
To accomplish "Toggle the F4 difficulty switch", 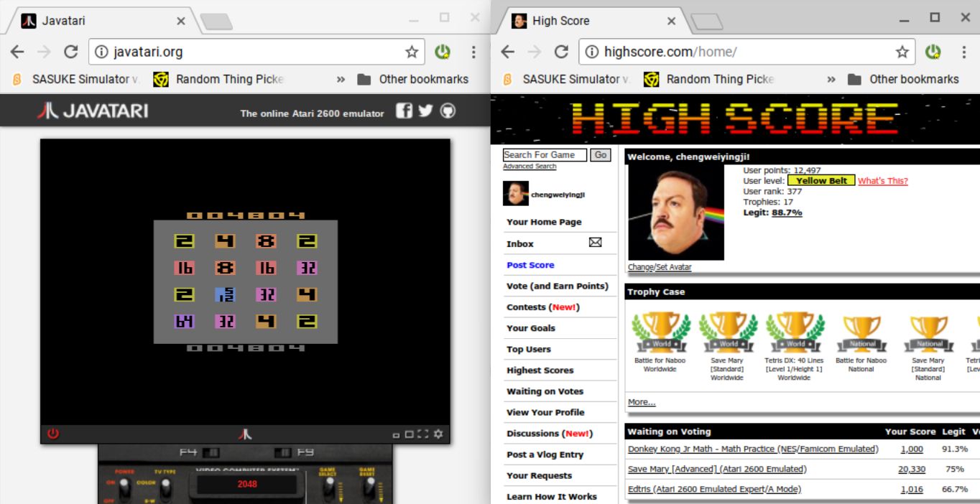I will pyautogui.click(x=211, y=452).
